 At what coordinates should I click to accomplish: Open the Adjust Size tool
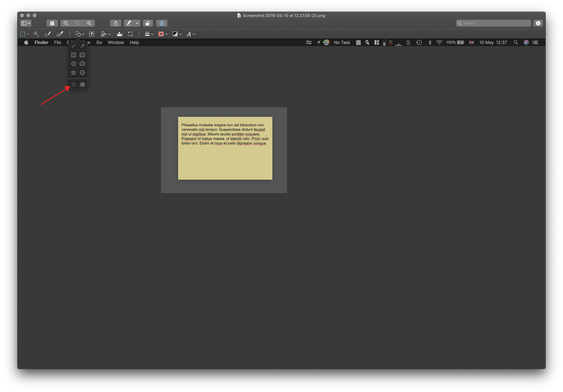[x=130, y=34]
